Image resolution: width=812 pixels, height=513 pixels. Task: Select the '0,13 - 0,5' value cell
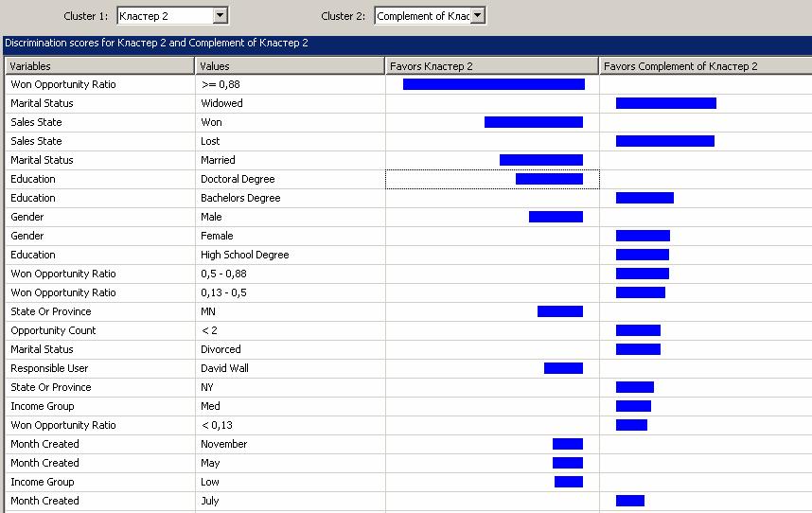[x=291, y=292]
